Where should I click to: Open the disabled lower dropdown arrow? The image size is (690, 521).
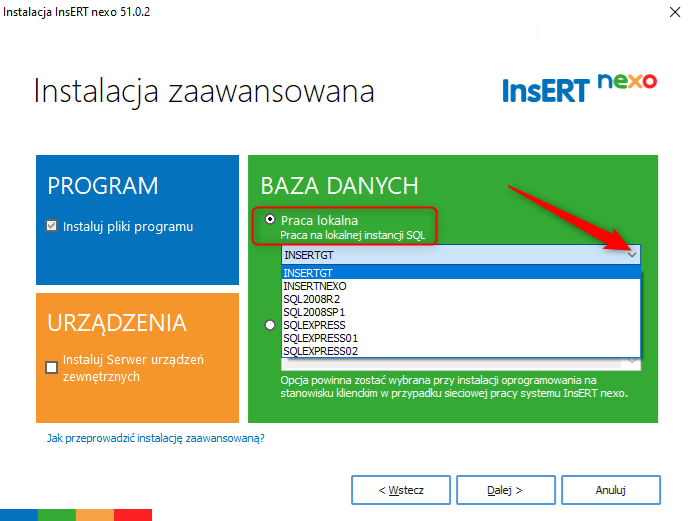coord(632,362)
